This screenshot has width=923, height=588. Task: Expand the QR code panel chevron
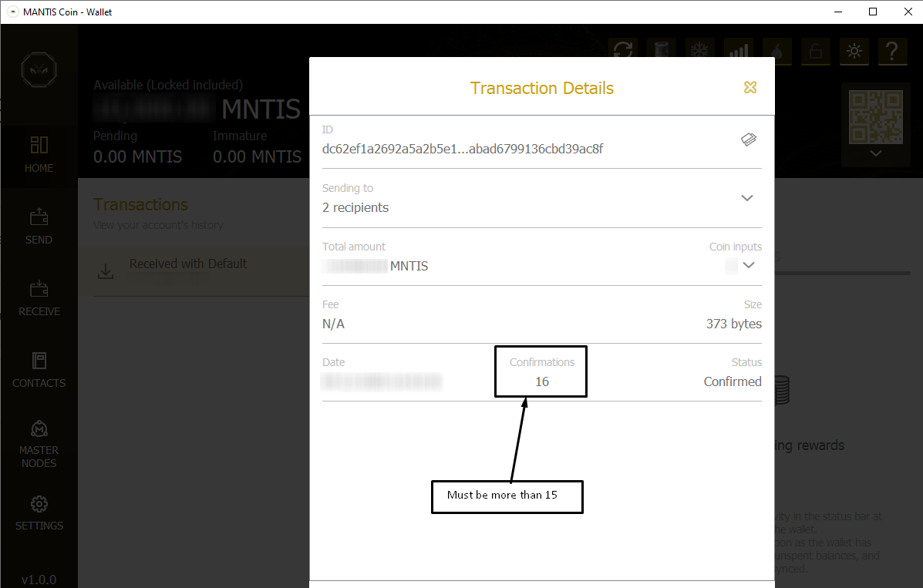(875, 153)
